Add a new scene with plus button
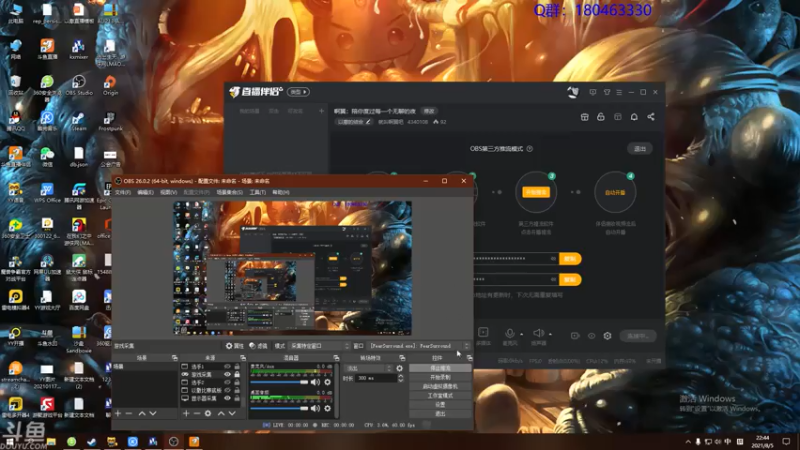This screenshot has width=800, height=450. [118, 413]
